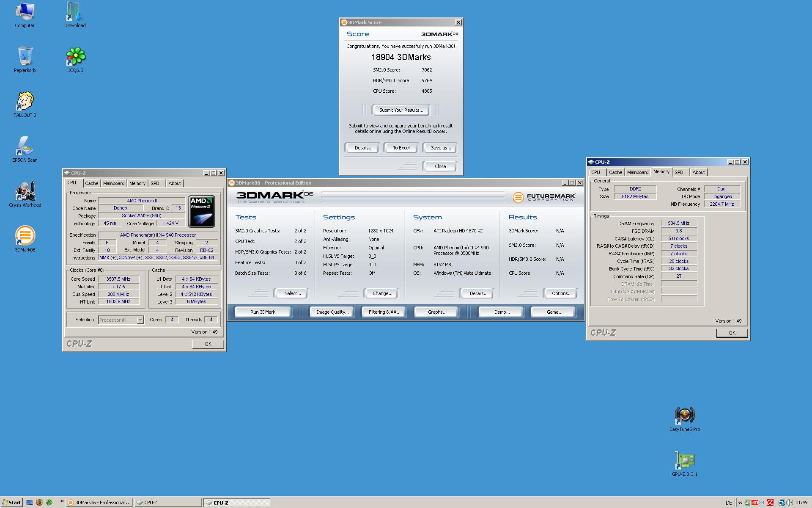Open score Details in 3DMark Score window
The width and height of the screenshot is (812, 508).
pyautogui.click(x=363, y=148)
